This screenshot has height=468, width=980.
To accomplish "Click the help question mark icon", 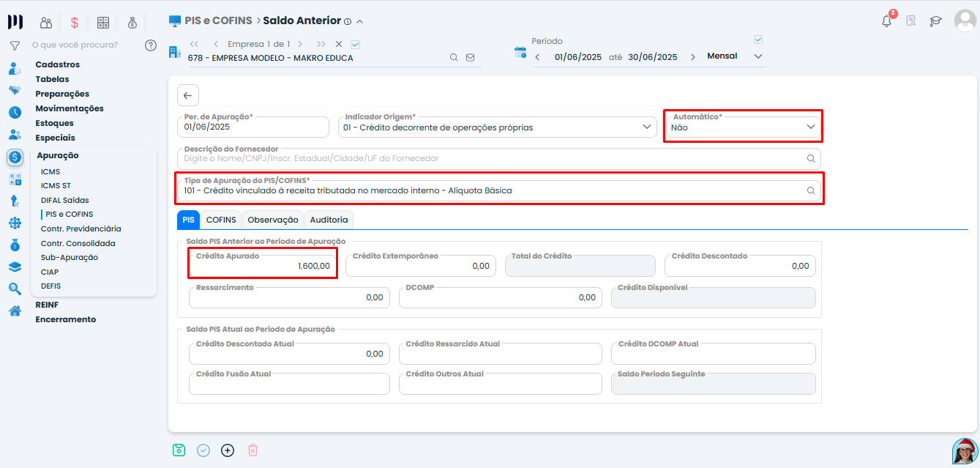I will click(151, 45).
